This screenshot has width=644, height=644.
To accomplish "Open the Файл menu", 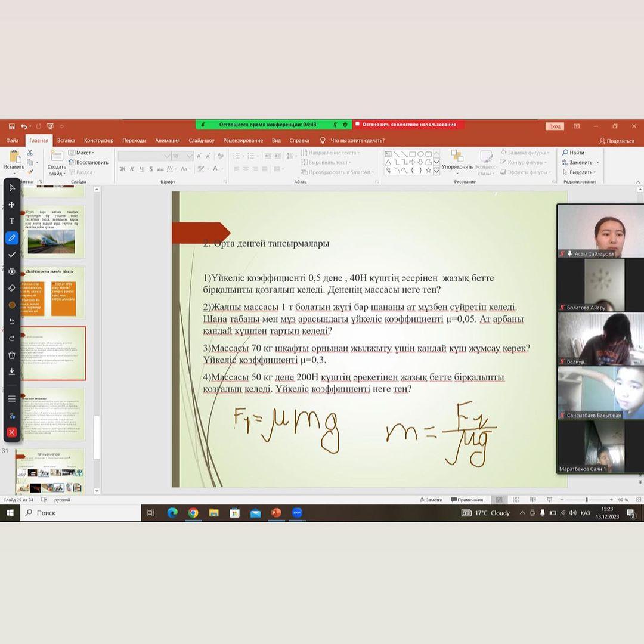I will 13,141.
